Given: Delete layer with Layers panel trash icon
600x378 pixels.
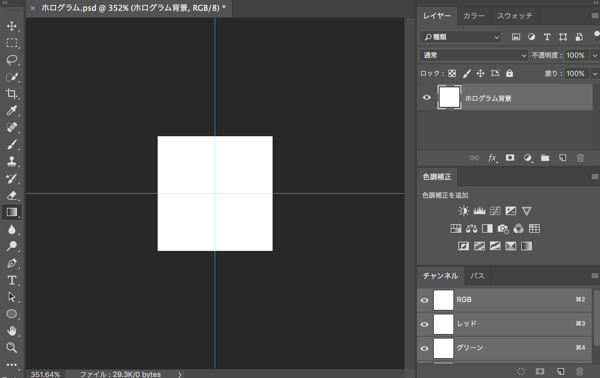Looking at the screenshot, I should [580, 158].
